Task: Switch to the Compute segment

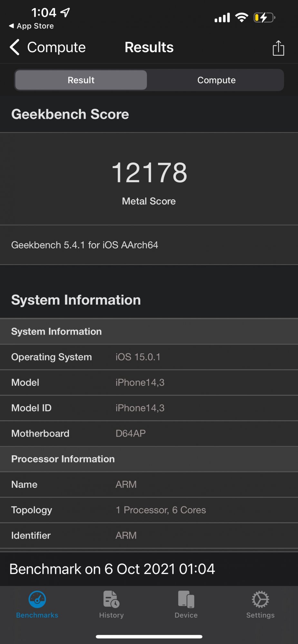Action: click(216, 80)
